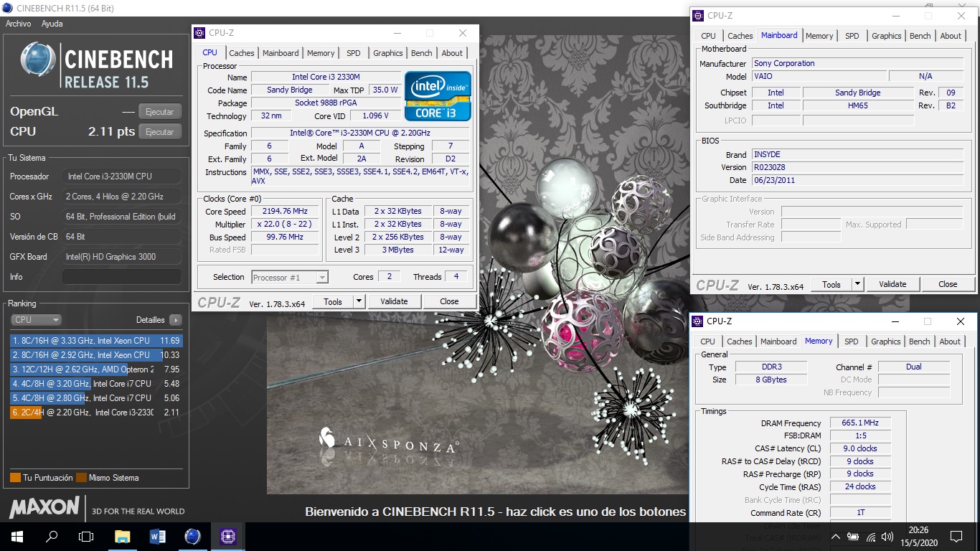Click Cinebench icon in title bar
The image size is (980, 551).
7,9
